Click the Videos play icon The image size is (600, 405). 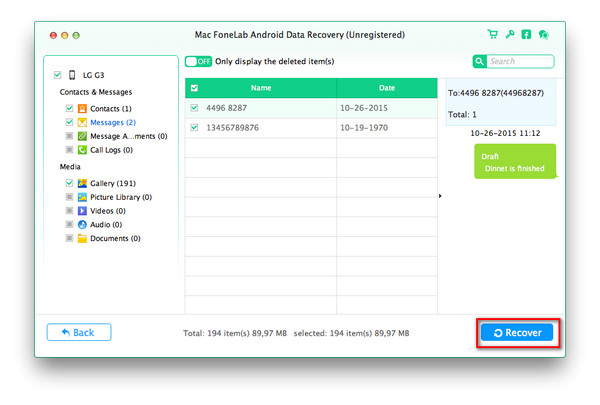[82, 211]
